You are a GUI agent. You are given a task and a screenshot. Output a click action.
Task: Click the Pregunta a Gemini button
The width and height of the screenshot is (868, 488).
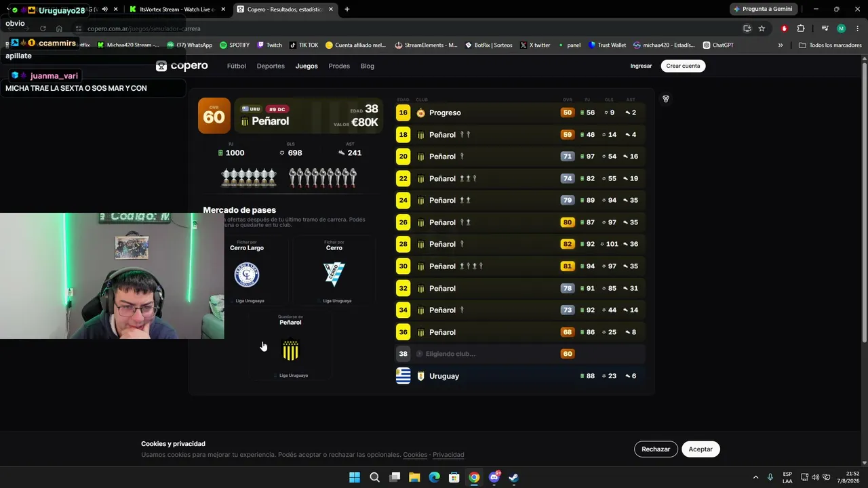click(x=763, y=9)
